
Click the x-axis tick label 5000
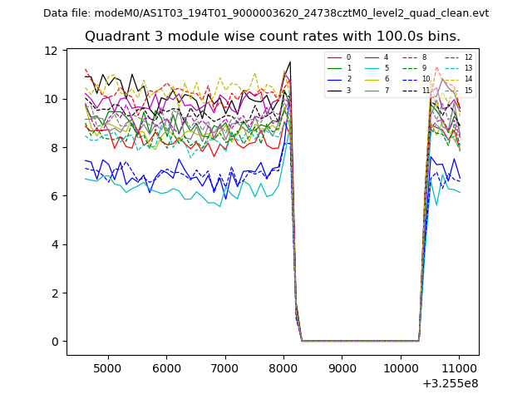(x=108, y=367)
